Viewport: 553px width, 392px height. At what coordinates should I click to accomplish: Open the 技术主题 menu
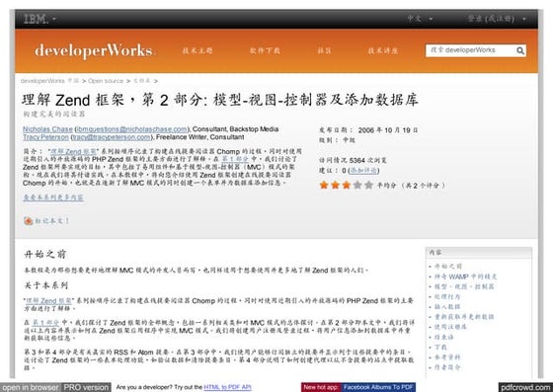coord(197,50)
